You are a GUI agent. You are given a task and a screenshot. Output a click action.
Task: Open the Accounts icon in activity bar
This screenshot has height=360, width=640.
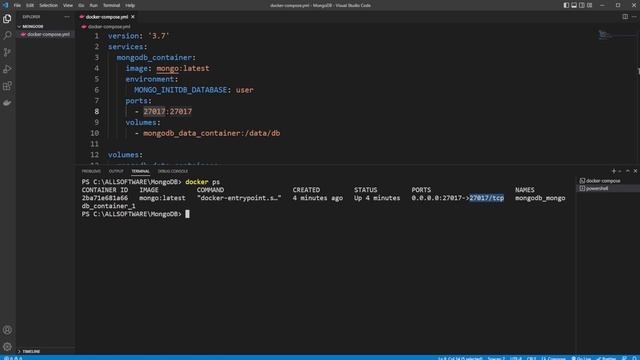click(x=7, y=330)
